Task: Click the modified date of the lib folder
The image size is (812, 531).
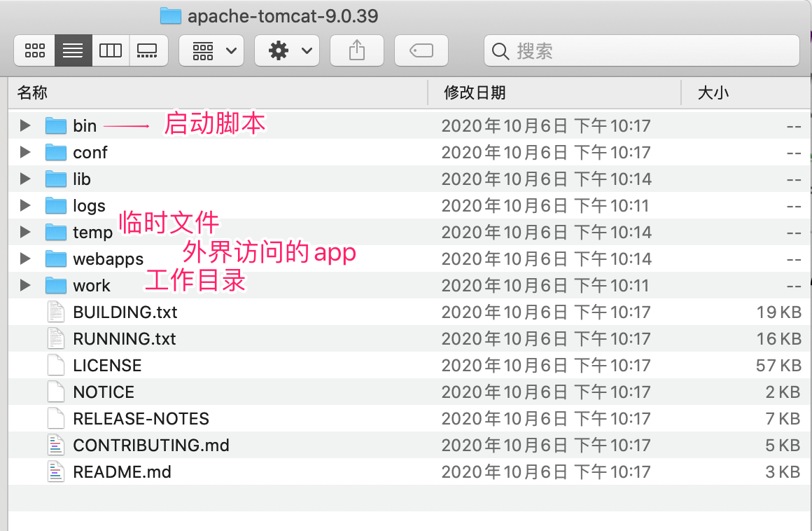Action: [x=546, y=179]
